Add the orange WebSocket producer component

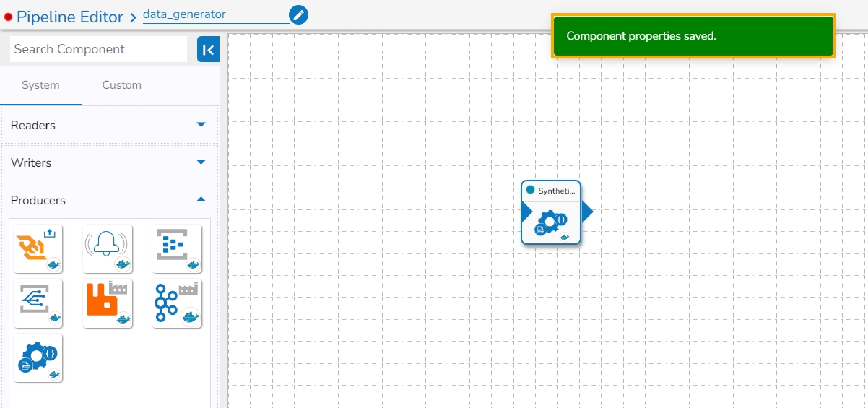click(38, 248)
